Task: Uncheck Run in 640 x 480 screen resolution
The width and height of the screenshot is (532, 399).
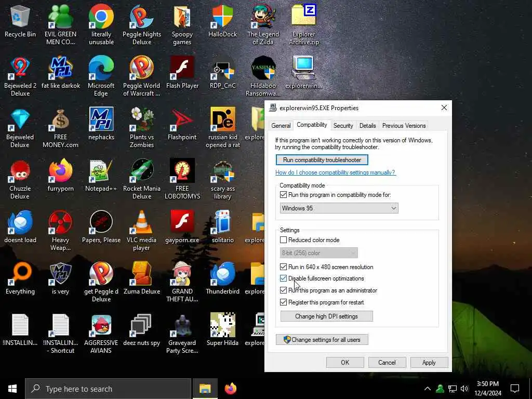Action: [x=283, y=267]
